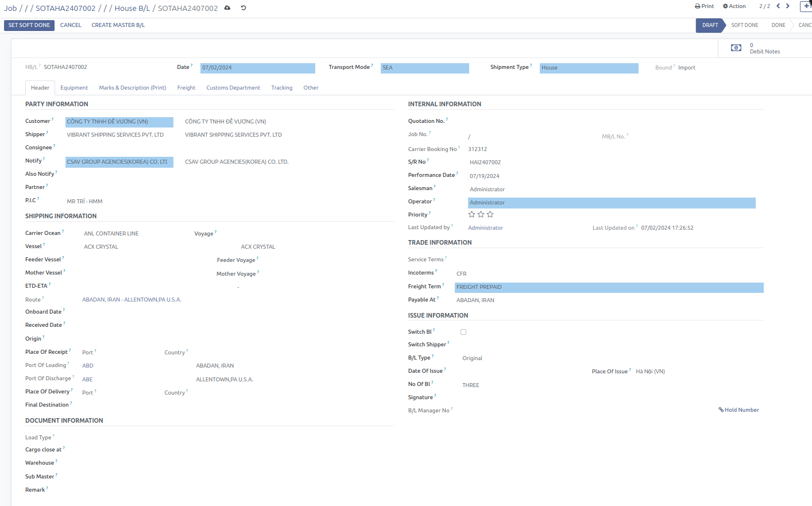Click the Hold Number link icon
This screenshot has width=812, height=506.
721,410
